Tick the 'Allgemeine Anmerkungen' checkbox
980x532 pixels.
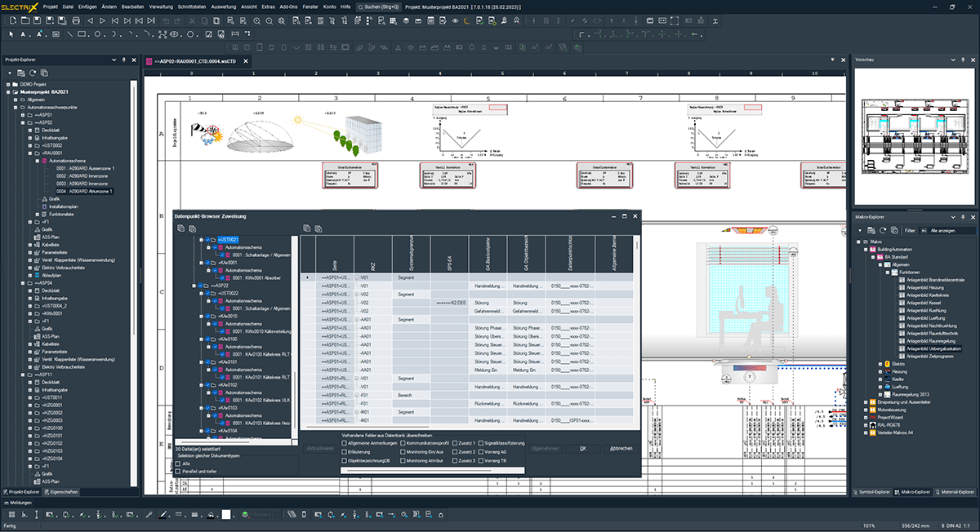[x=344, y=442]
